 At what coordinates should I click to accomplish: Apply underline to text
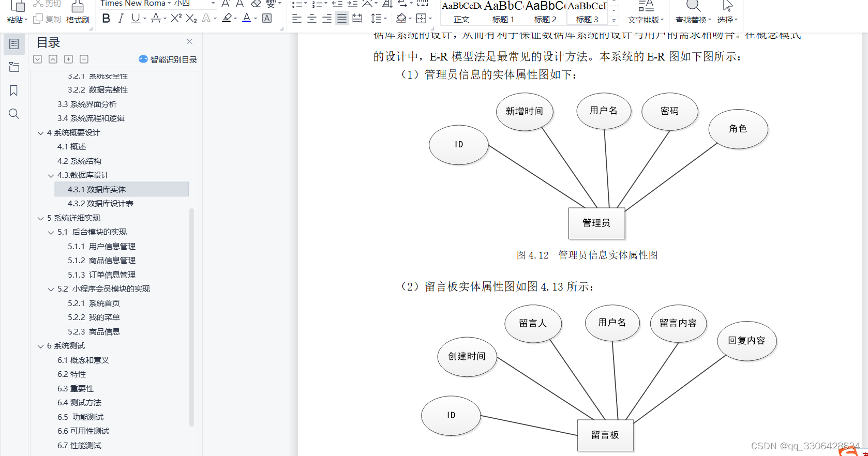click(136, 19)
